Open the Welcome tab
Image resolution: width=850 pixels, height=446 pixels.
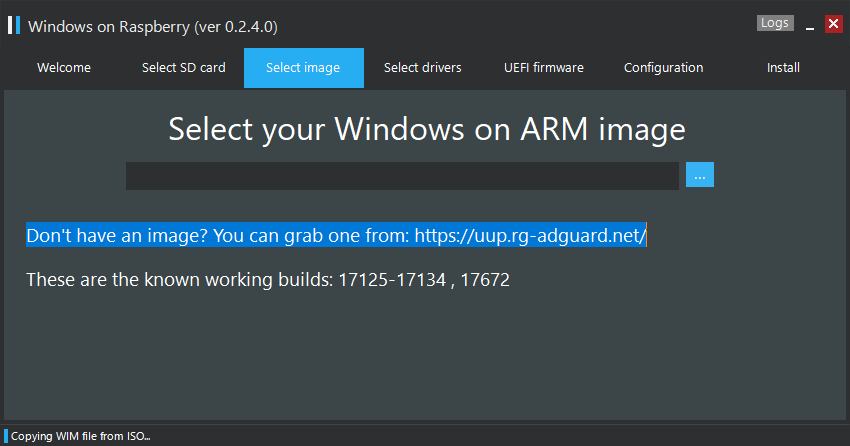pyautogui.click(x=64, y=68)
